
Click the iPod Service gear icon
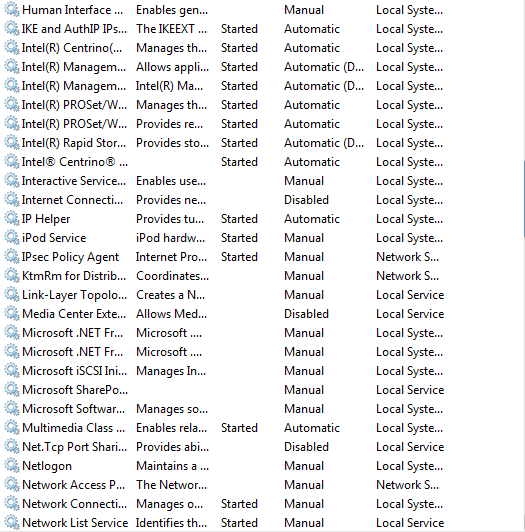(12, 237)
